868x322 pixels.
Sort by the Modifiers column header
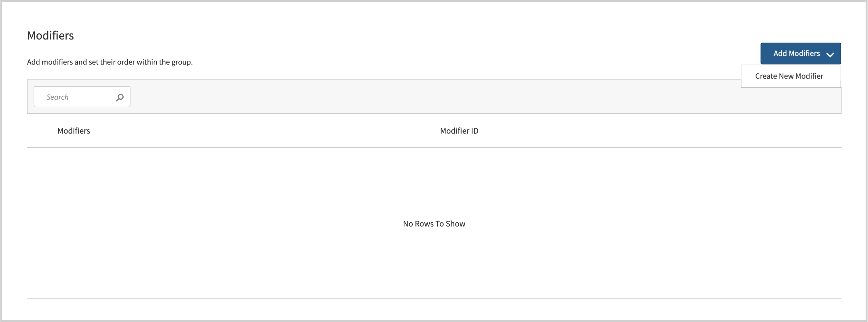tap(73, 131)
